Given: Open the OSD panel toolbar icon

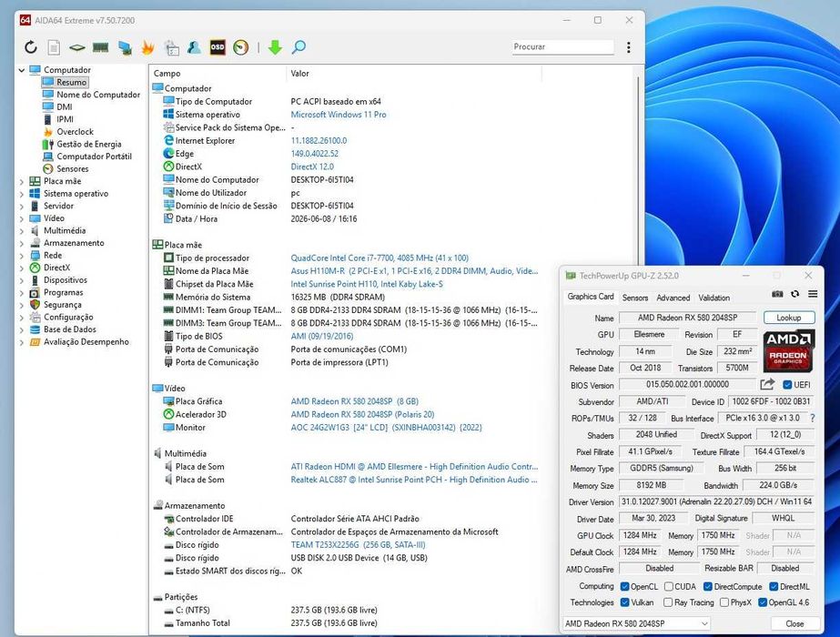Looking at the screenshot, I should coord(218,47).
